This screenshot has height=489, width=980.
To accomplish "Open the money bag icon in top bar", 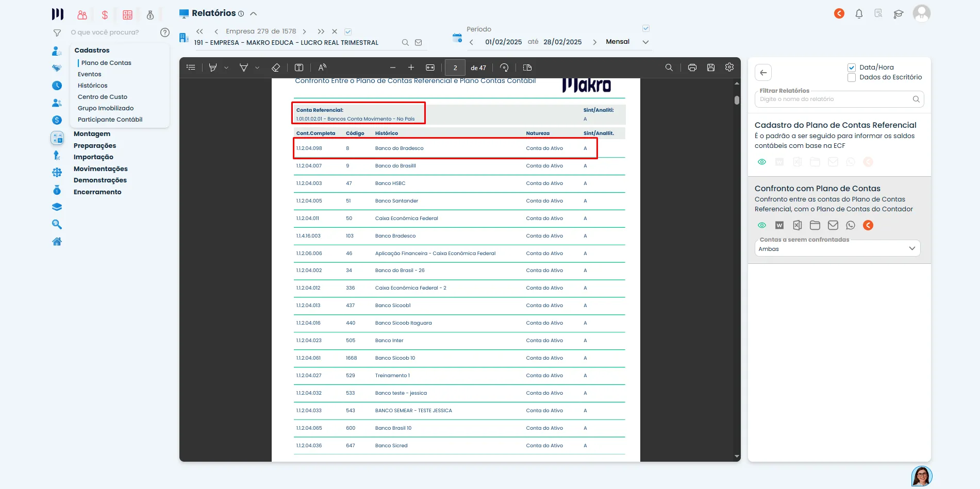I will pyautogui.click(x=150, y=15).
